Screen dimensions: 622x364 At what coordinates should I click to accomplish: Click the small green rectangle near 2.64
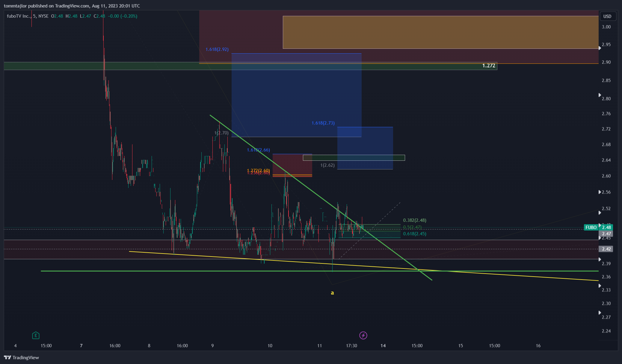pos(354,158)
